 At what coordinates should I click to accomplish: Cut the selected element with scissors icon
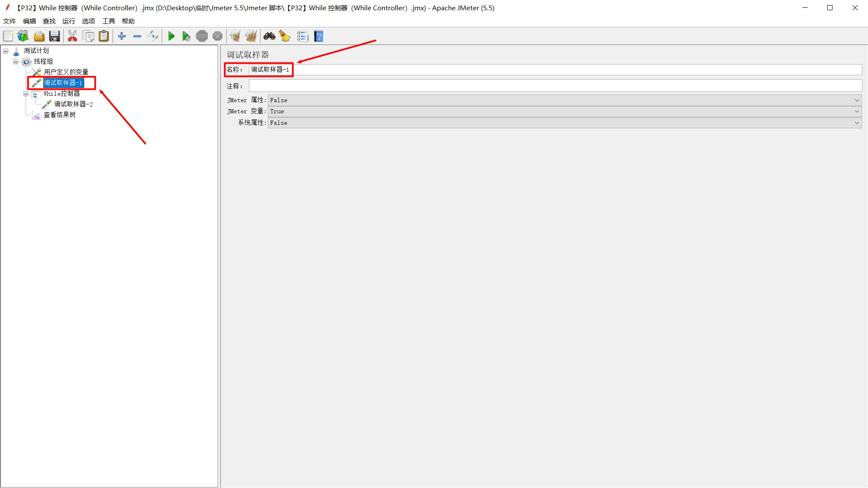(72, 36)
